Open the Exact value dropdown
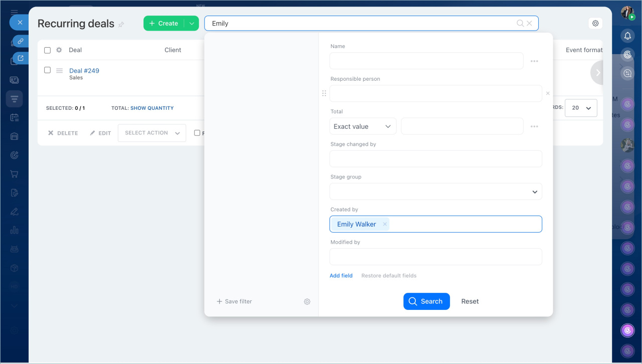This screenshot has width=642, height=364. click(x=363, y=126)
